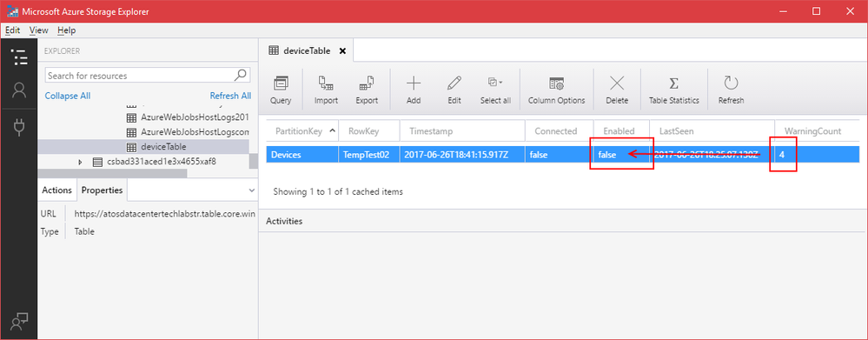868x340 pixels.
Task: Switch to the Properties tab
Action: click(x=102, y=190)
